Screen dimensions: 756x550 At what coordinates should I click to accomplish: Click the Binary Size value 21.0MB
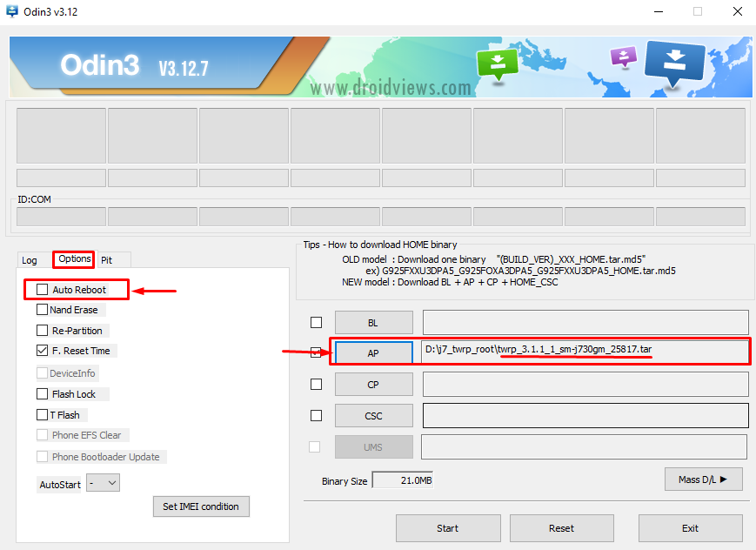[403, 480]
